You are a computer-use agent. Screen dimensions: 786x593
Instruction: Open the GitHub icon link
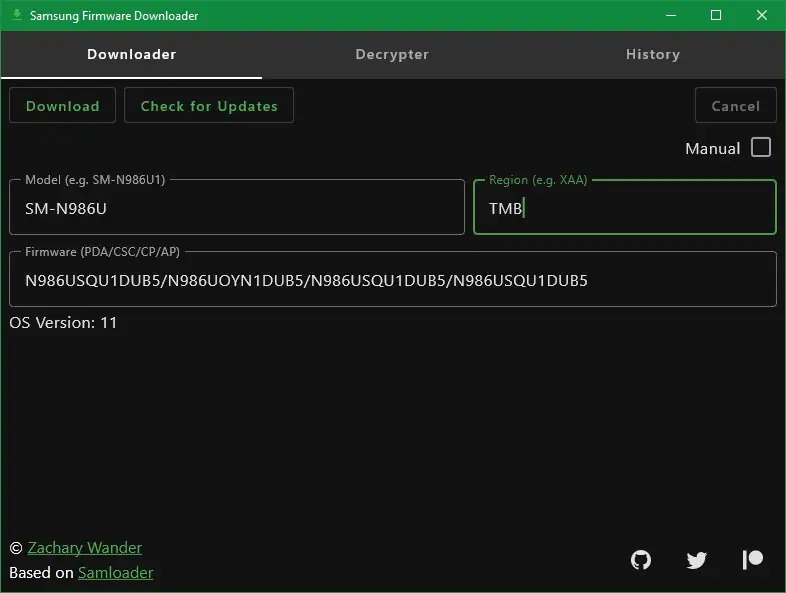(x=641, y=560)
